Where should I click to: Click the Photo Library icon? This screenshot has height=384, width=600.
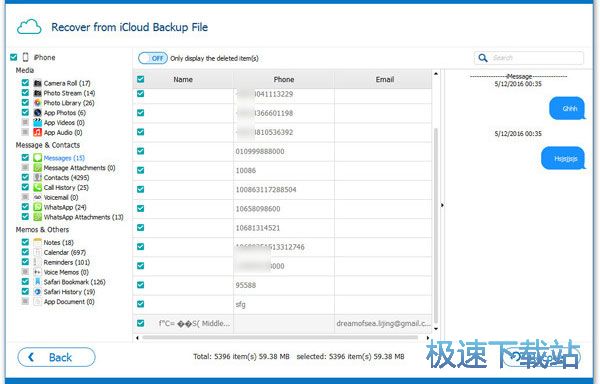[x=38, y=103]
